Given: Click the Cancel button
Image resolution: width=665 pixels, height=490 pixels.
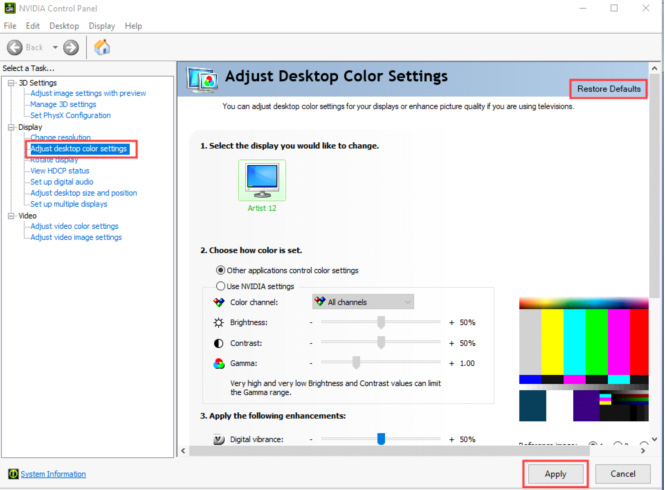Looking at the screenshot, I should [623, 474].
